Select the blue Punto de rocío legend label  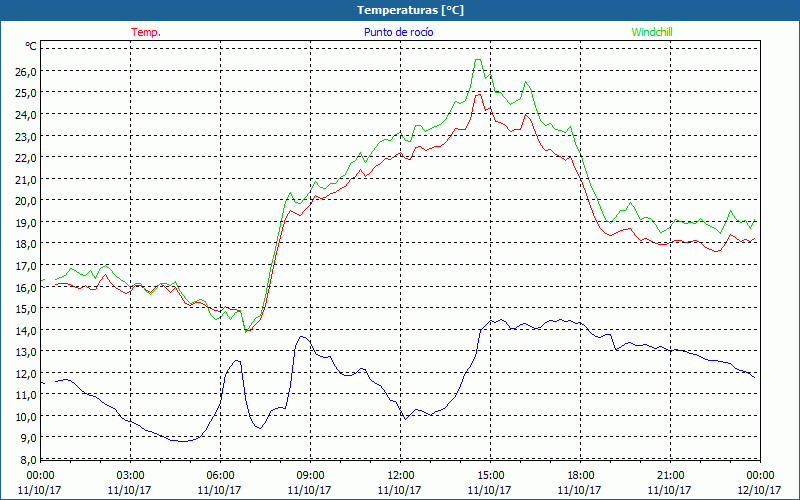398,32
